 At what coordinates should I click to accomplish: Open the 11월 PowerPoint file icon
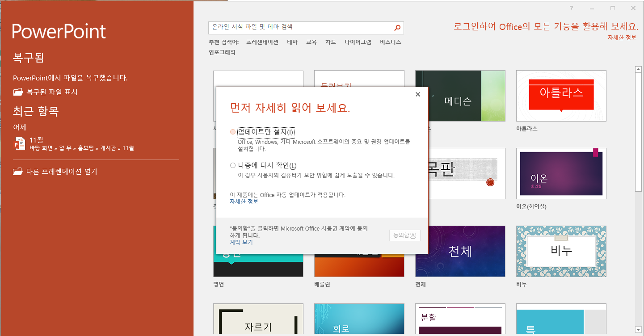point(20,144)
